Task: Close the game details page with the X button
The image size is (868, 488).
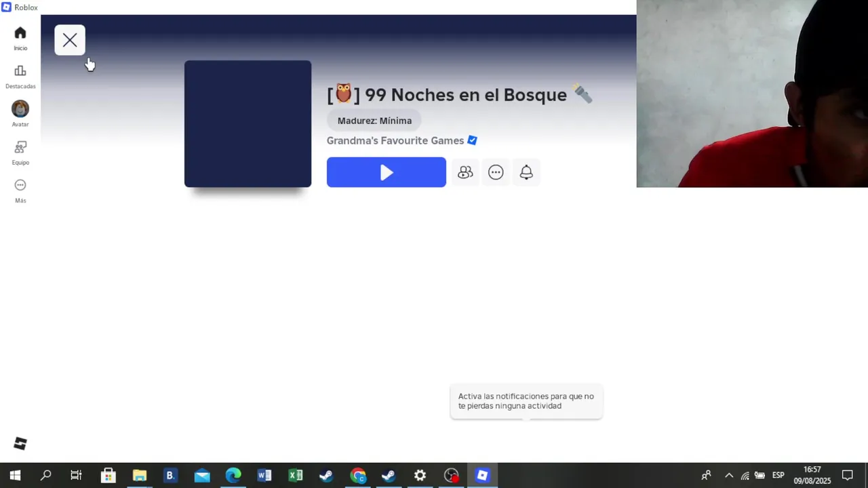Action: (70, 41)
